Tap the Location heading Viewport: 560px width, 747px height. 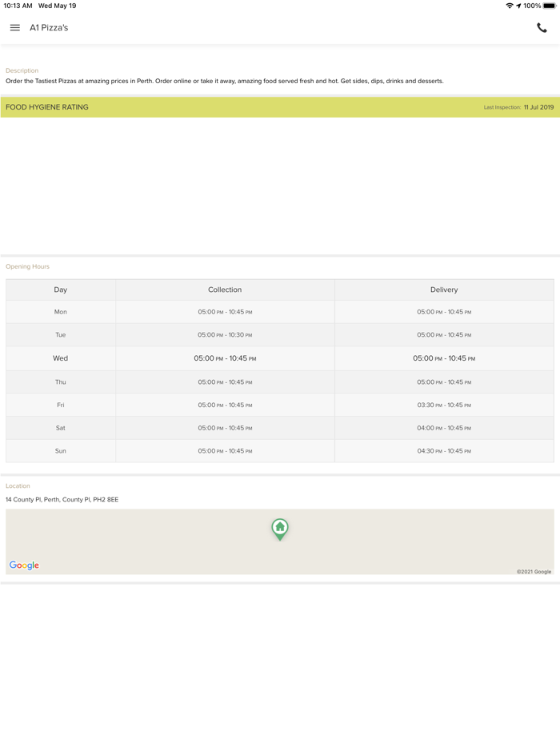[18, 486]
